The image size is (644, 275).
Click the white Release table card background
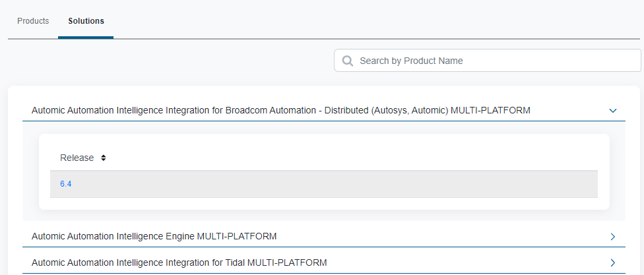click(x=330, y=203)
